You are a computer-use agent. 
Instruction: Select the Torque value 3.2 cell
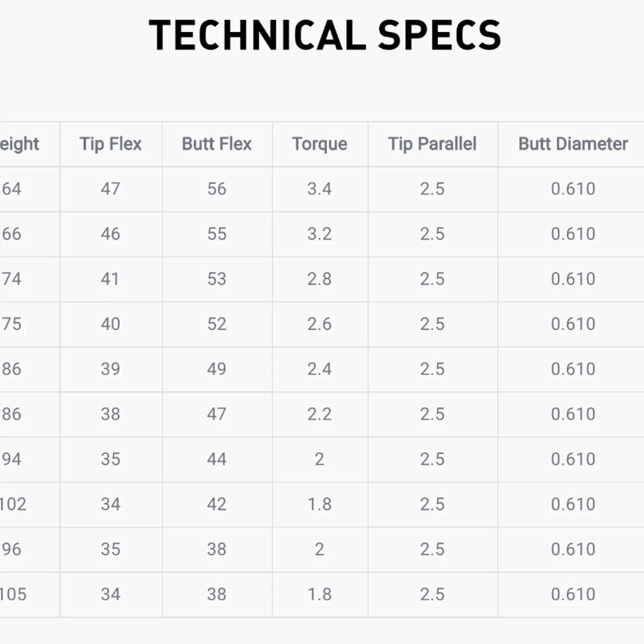point(320,234)
